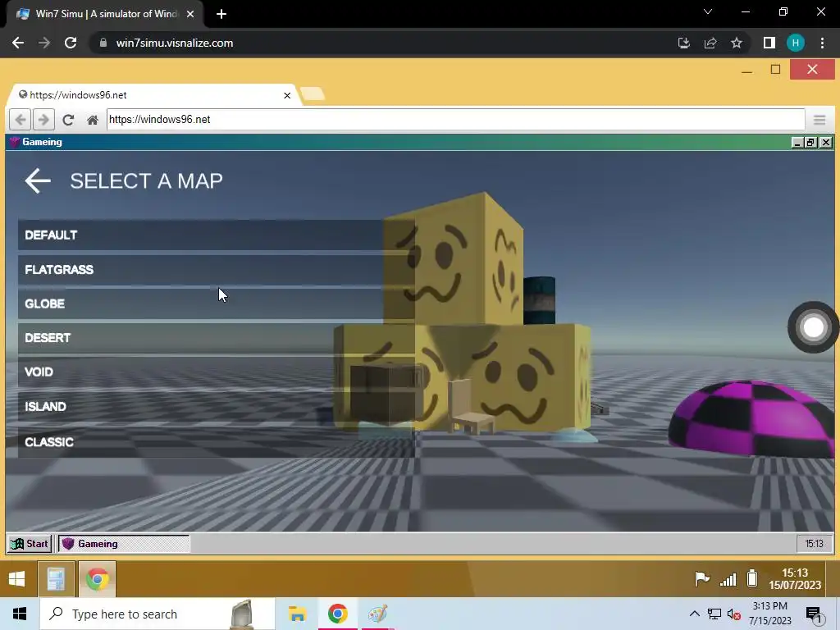Open the calculator icon in Win7 simulator taskbar

tap(57, 579)
